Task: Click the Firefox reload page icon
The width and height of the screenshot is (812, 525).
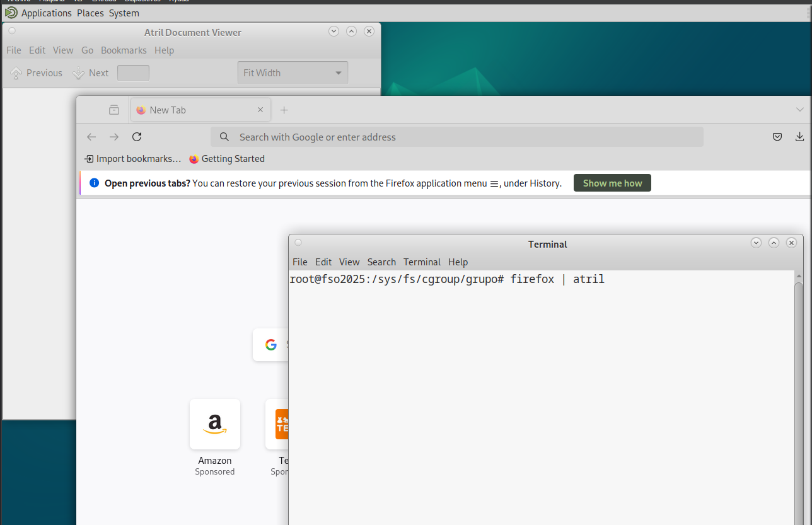Action: tap(137, 137)
